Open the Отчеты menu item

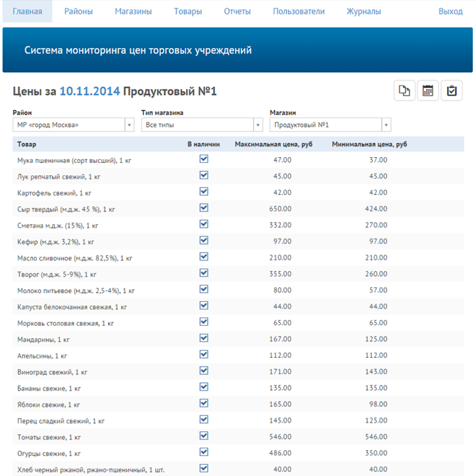point(237,11)
